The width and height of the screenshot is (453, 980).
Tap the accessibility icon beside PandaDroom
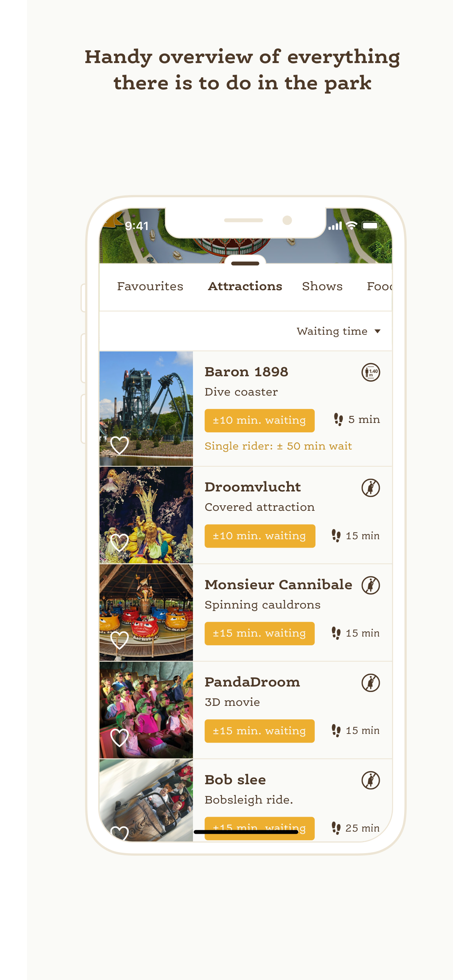(x=371, y=682)
